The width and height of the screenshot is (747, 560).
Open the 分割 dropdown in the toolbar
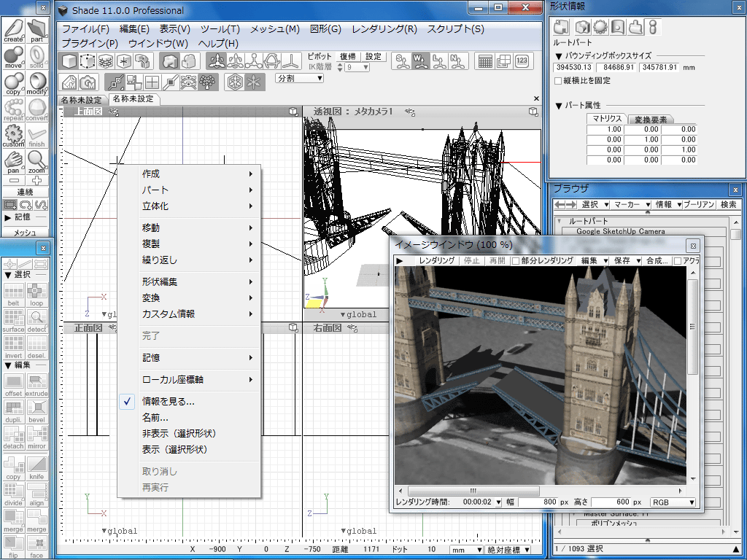coord(300,78)
